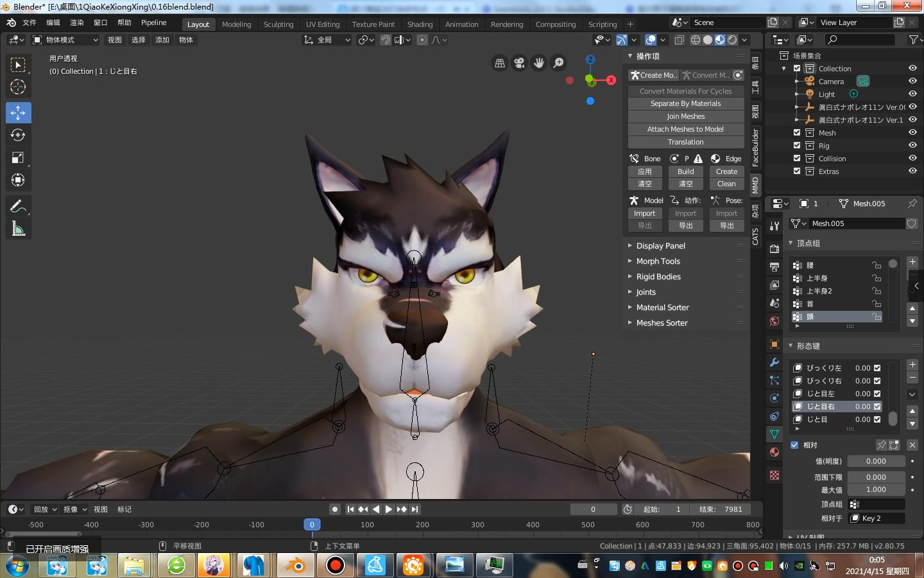Hide the Light object in outliner
The height and width of the screenshot is (578, 924).
912,94
